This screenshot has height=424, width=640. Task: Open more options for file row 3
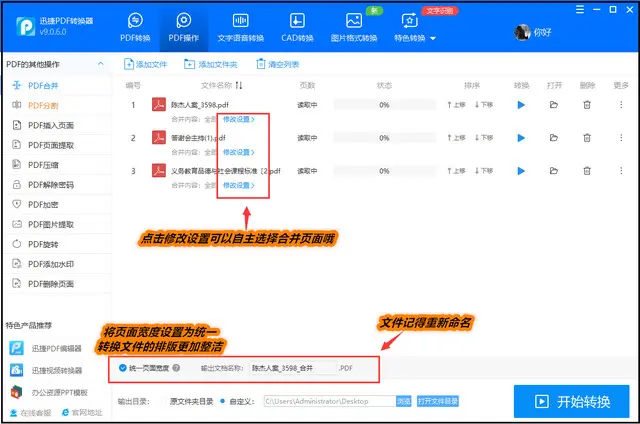621,171
